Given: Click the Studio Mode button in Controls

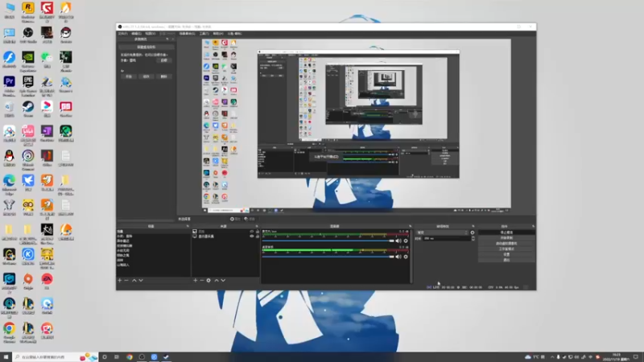Looking at the screenshot, I should point(506,249).
